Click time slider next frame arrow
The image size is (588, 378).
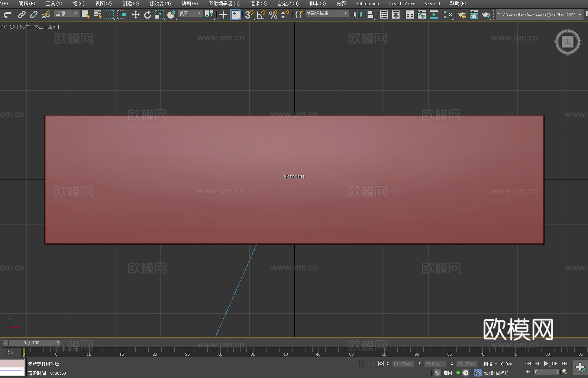(x=58, y=343)
